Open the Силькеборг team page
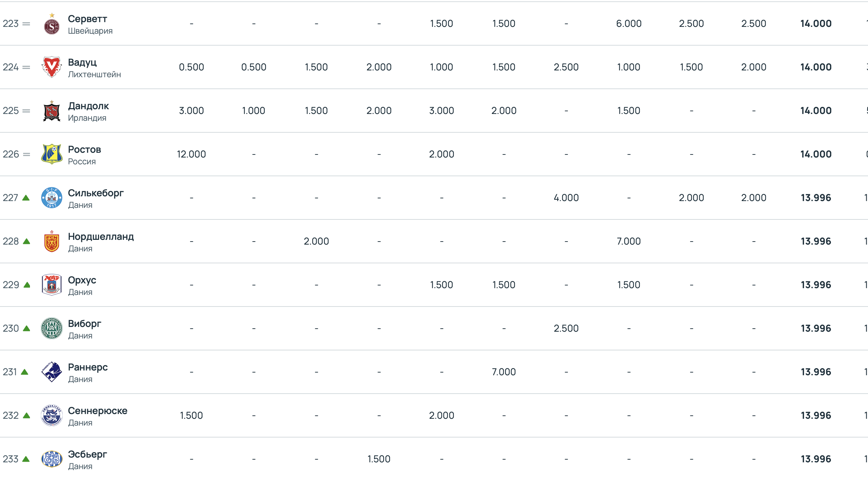Screen dimensions: 868x479 [x=96, y=193]
